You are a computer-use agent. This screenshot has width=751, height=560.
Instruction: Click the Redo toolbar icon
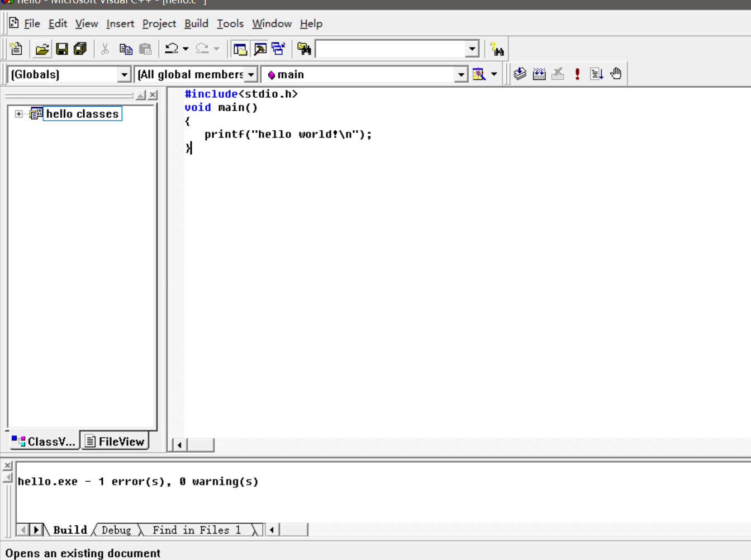point(202,49)
